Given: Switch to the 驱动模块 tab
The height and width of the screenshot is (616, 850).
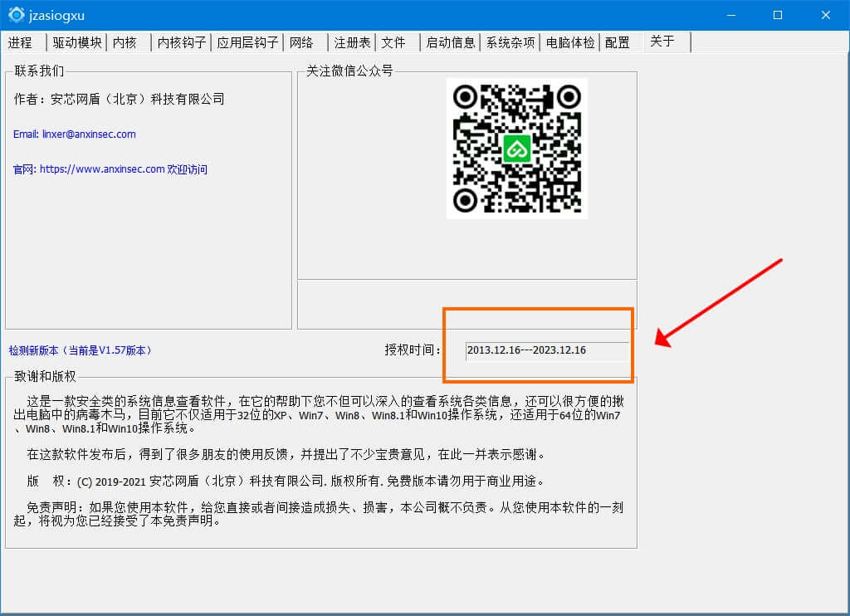Looking at the screenshot, I should tap(77, 42).
